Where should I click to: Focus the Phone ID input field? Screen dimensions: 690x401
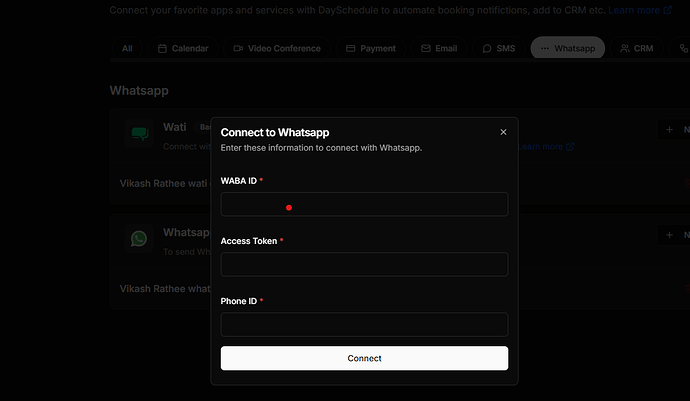pos(364,324)
